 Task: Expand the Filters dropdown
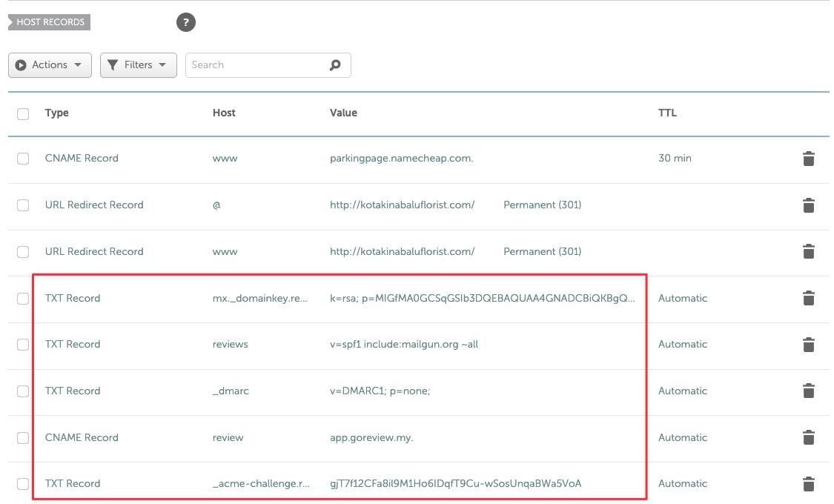tap(139, 65)
